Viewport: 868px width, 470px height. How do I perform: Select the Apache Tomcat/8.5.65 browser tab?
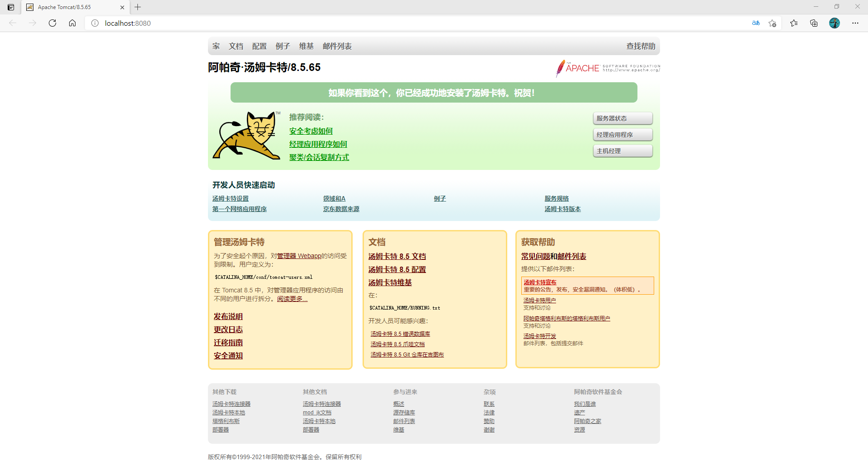tap(75, 7)
